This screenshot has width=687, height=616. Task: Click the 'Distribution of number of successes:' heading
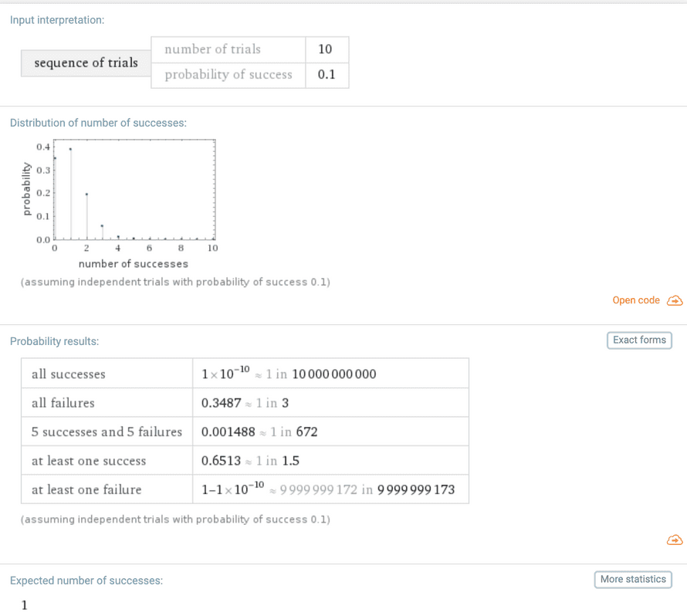98,123
